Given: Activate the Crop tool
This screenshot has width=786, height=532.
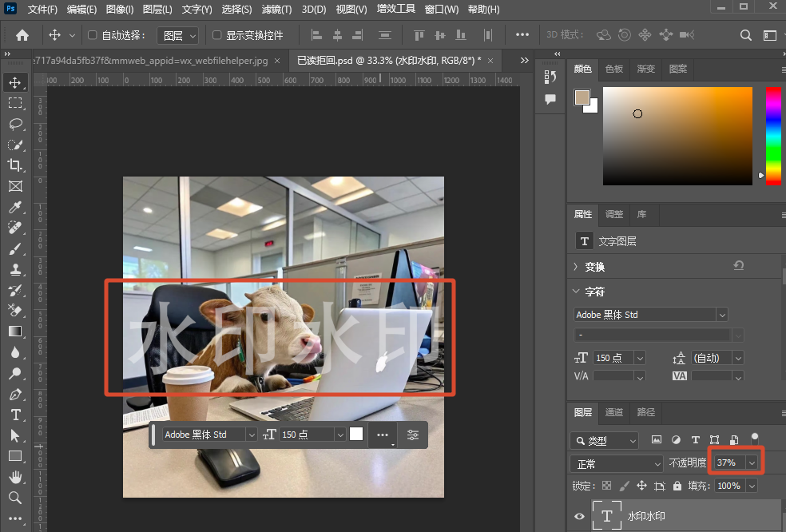Looking at the screenshot, I should 15,165.
